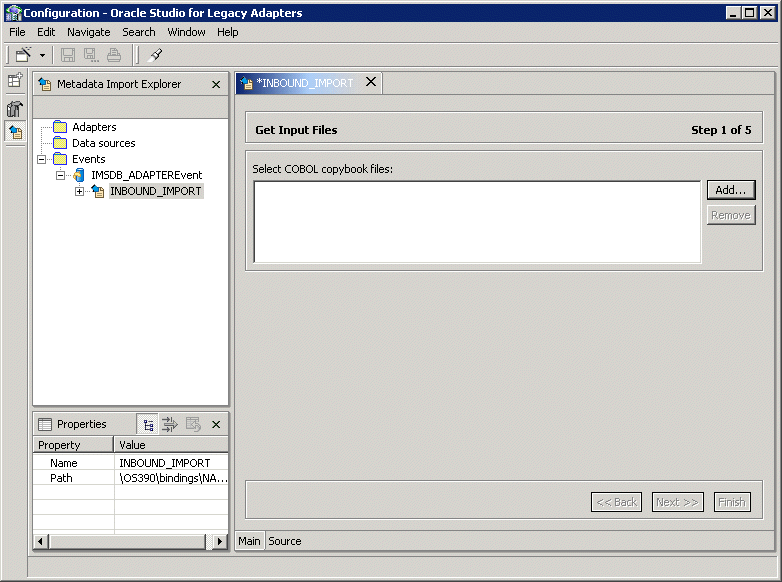The height and width of the screenshot is (582, 782).
Task: Click the pin editor toolbar icon
Action: 156,55
